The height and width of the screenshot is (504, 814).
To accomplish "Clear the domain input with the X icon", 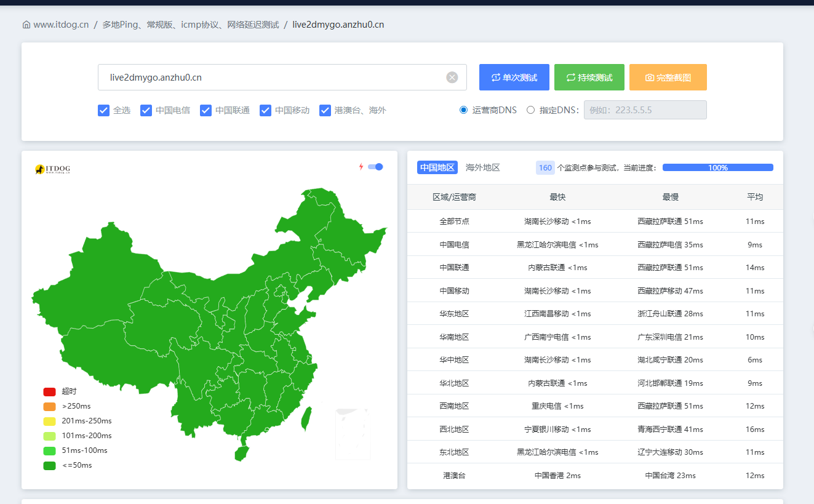I will [452, 78].
